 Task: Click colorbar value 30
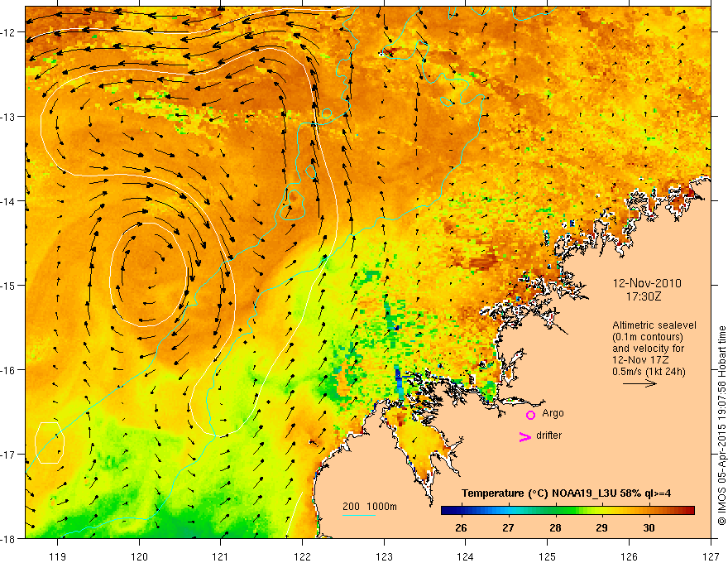pyautogui.click(x=649, y=527)
